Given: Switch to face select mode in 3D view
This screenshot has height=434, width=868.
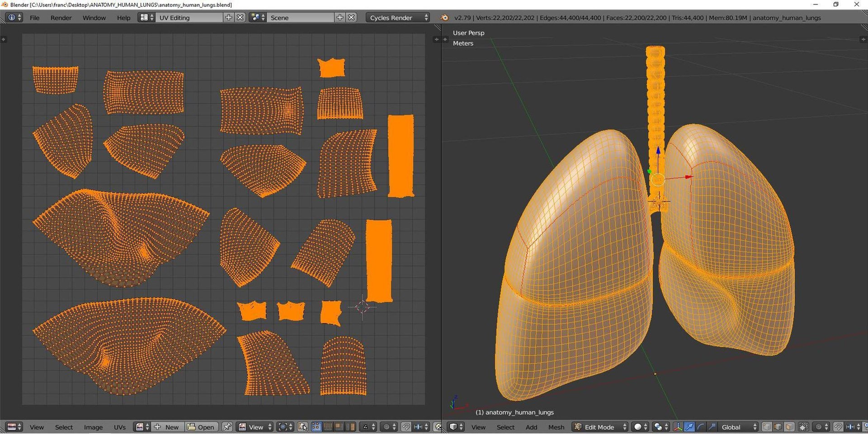Looking at the screenshot, I should pyautogui.click(x=789, y=427).
